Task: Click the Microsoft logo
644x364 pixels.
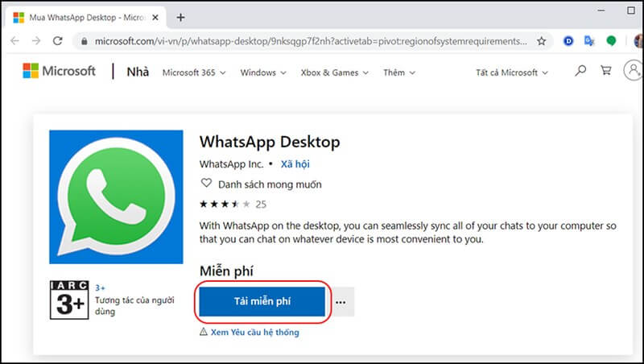Action: coord(59,71)
